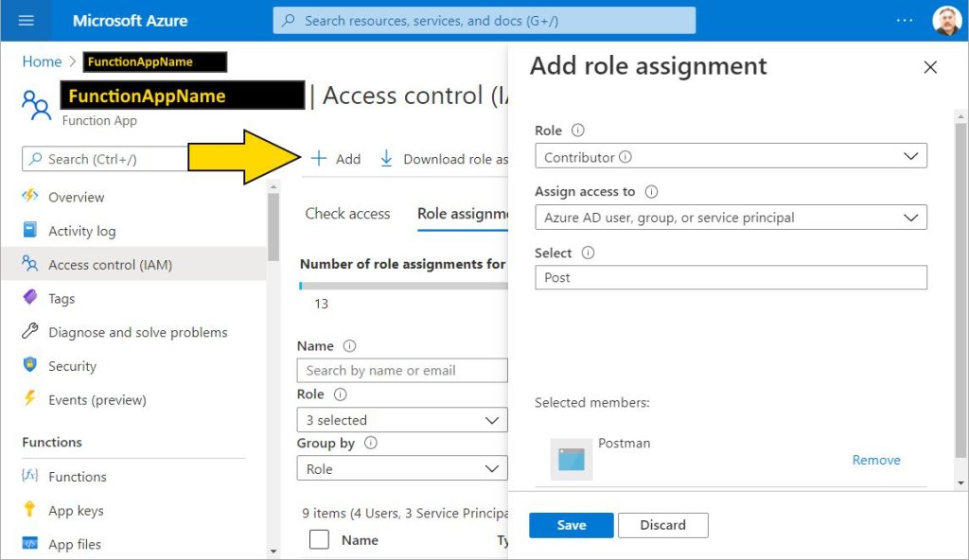Open Events (preview) section
This screenshot has width=969, height=560.
point(98,400)
